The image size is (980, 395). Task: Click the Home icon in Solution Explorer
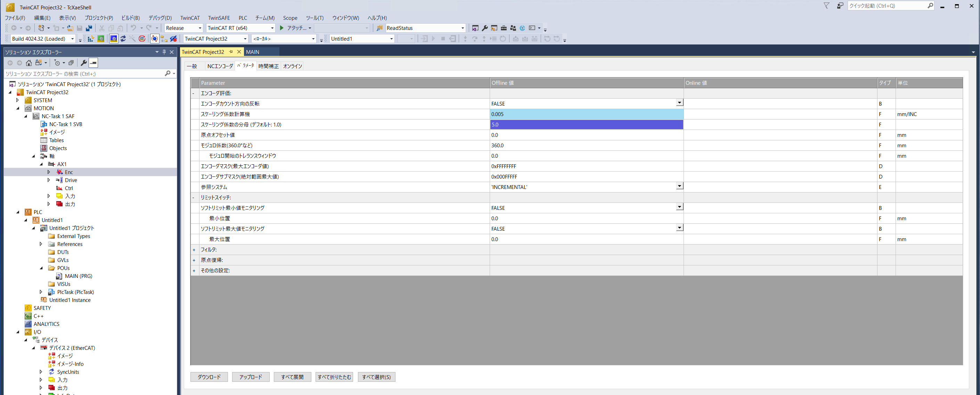point(29,63)
